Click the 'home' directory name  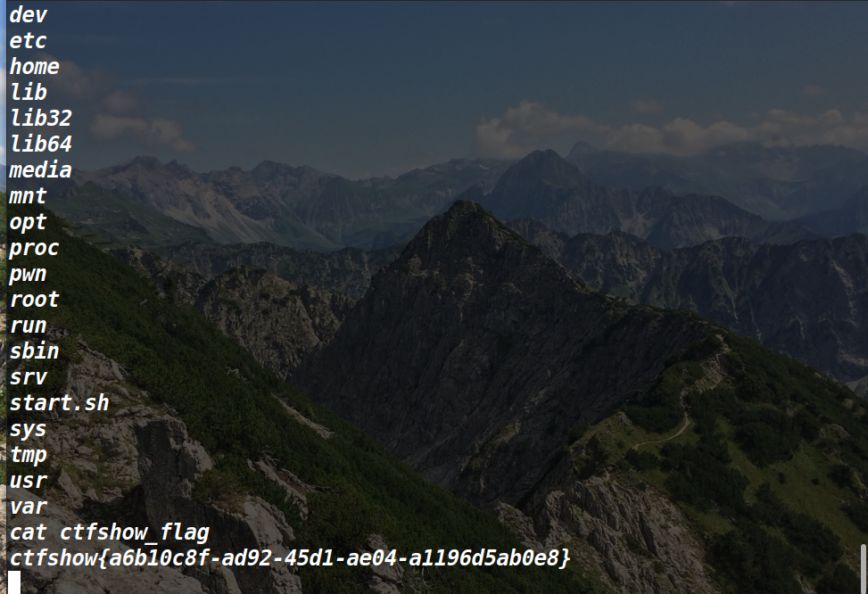pos(34,66)
